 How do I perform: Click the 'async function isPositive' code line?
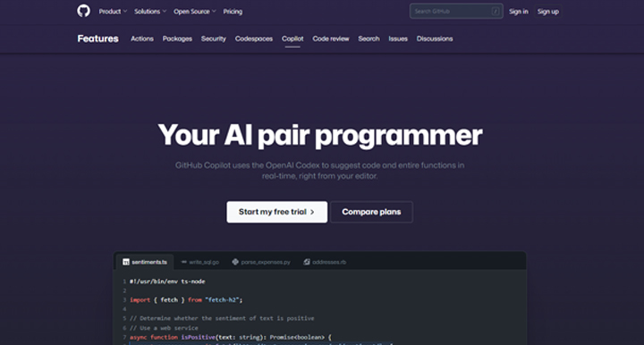point(231,337)
